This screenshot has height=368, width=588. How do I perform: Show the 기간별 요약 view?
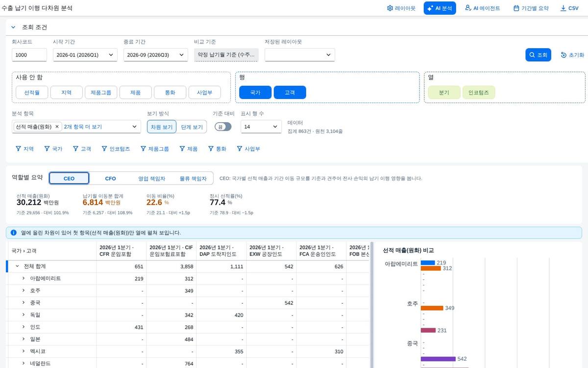(x=531, y=8)
